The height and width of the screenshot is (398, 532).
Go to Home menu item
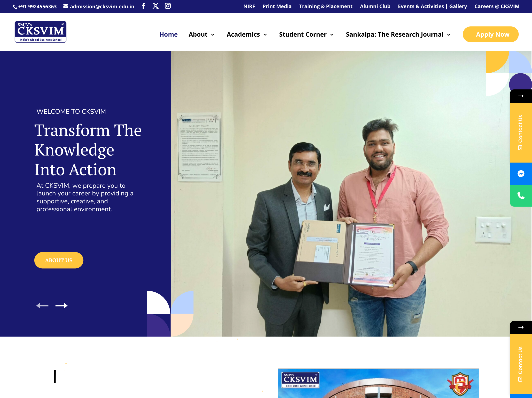168,34
